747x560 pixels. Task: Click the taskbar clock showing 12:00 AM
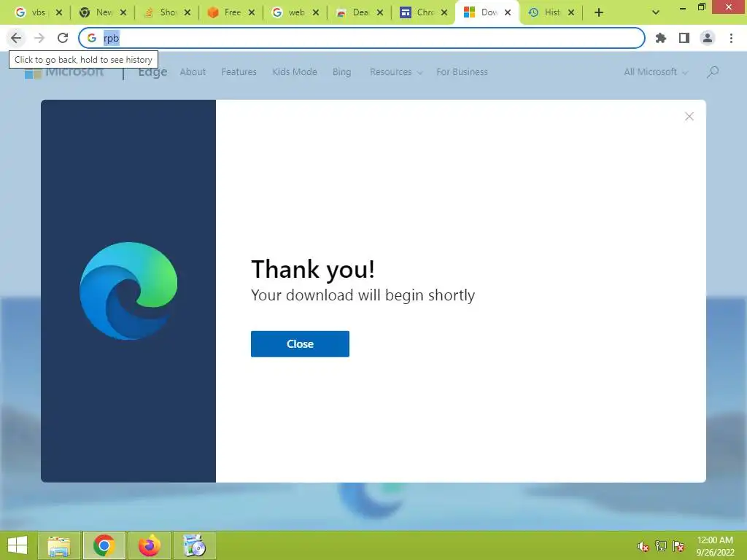click(x=715, y=546)
